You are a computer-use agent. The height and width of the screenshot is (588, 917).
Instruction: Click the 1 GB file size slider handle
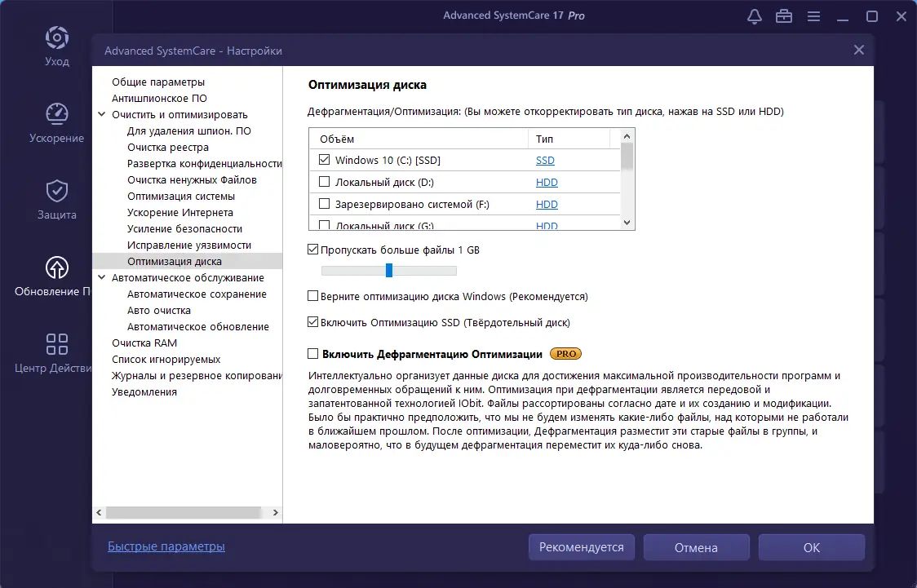pyautogui.click(x=389, y=270)
